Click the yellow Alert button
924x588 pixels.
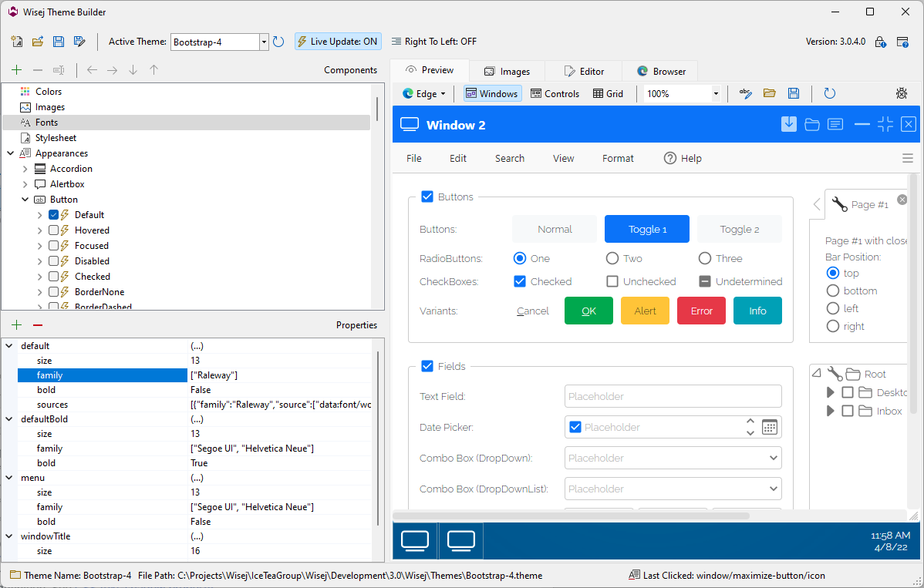pyautogui.click(x=646, y=311)
